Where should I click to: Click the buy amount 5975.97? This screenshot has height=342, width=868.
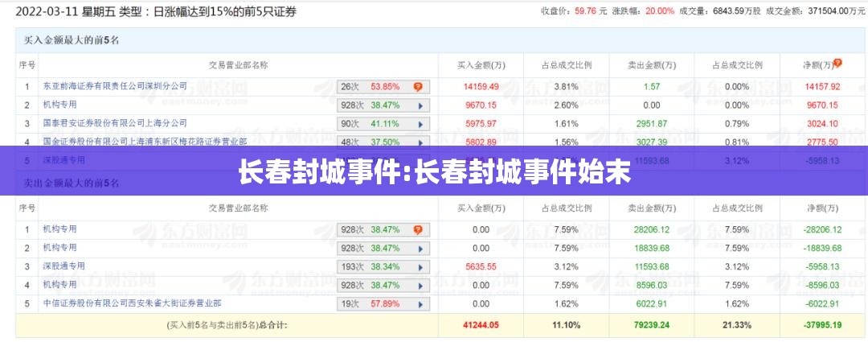tap(481, 124)
